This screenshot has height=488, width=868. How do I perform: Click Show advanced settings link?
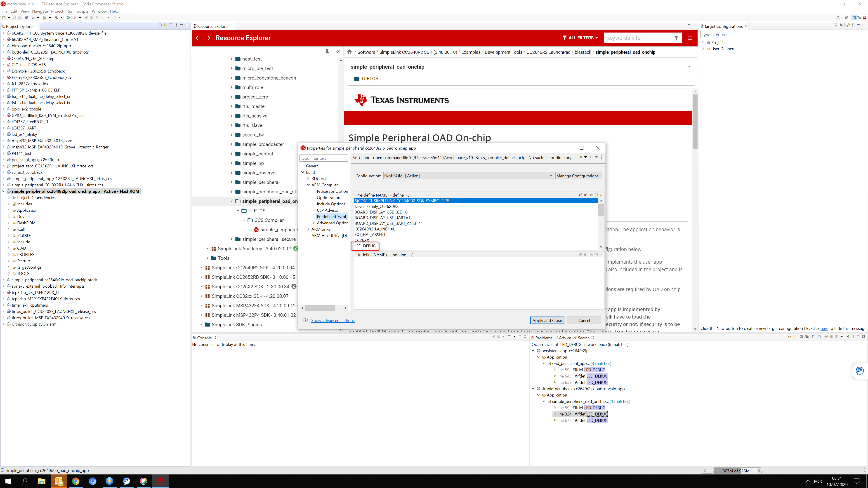pos(333,321)
